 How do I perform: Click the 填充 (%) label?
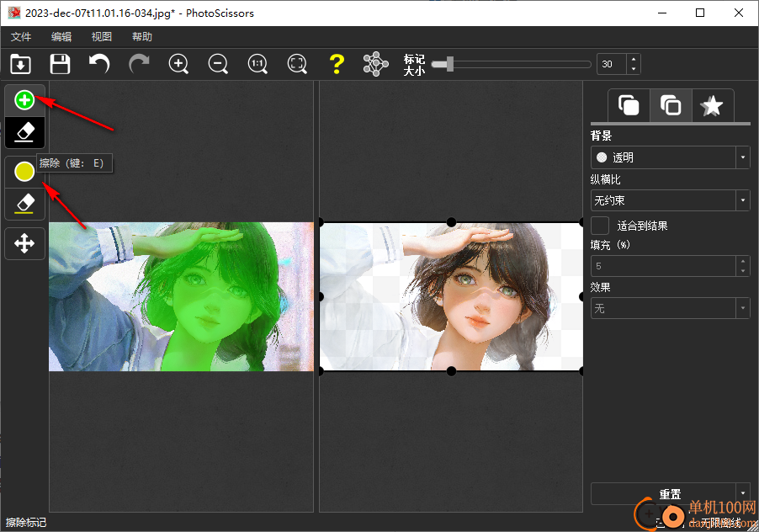[x=610, y=245]
